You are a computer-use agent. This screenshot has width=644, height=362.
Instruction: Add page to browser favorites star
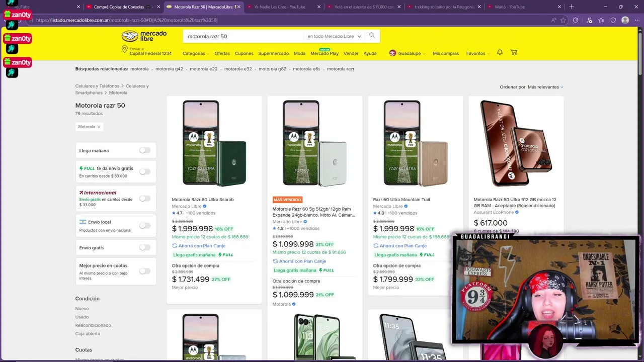click(563, 20)
